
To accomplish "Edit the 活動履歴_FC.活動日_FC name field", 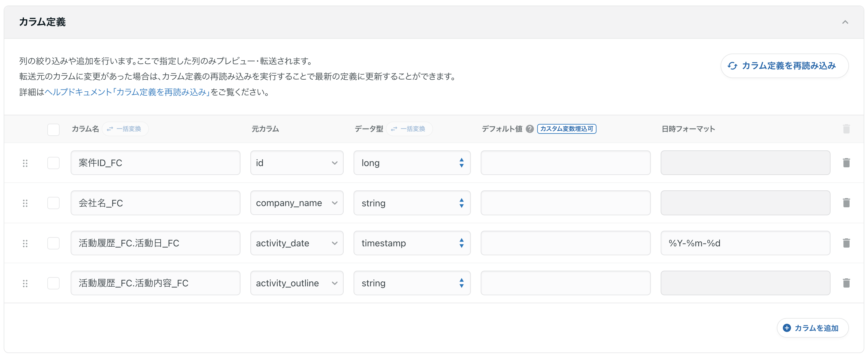I will point(155,243).
